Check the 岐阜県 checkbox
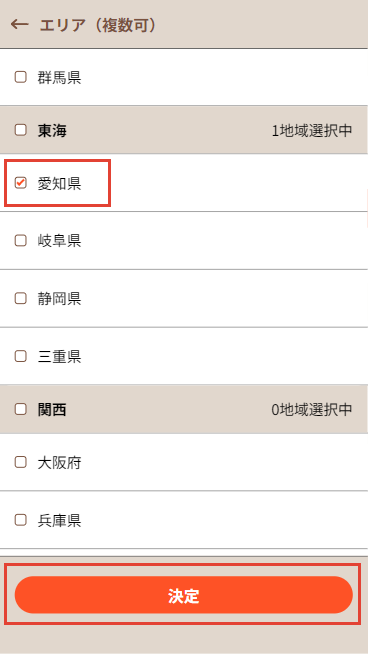Screen dimensions: 368x654 point(20,241)
